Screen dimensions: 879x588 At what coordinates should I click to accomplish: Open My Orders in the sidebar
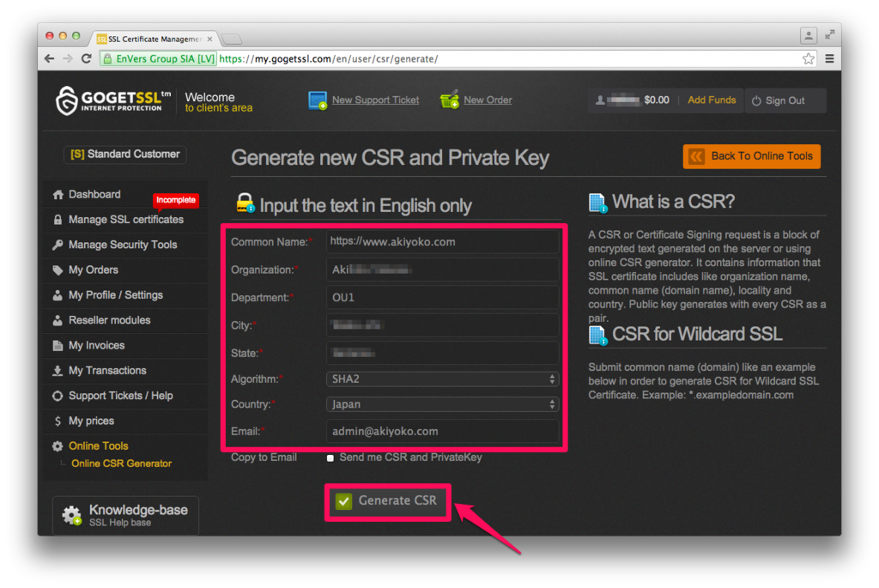pos(93,270)
